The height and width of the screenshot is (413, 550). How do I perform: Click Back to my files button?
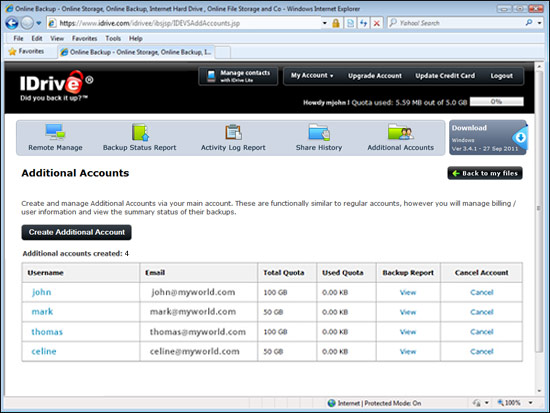[x=485, y=173]
